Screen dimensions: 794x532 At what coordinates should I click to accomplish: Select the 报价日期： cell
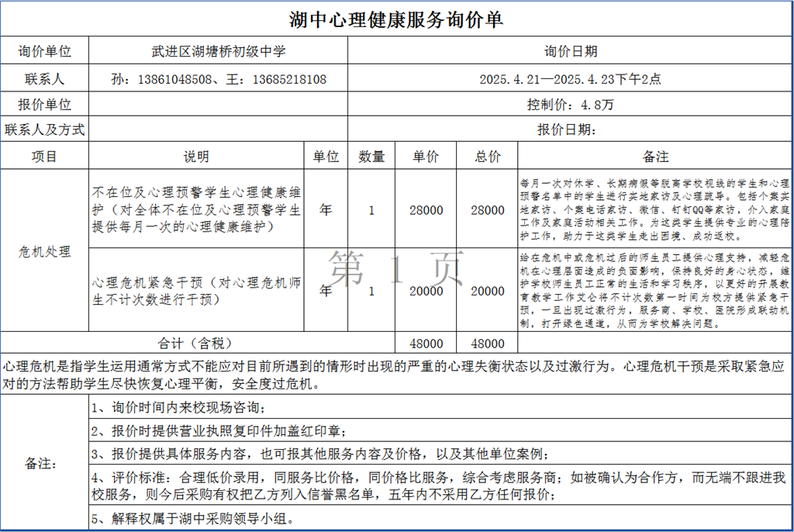coord(571,130)
